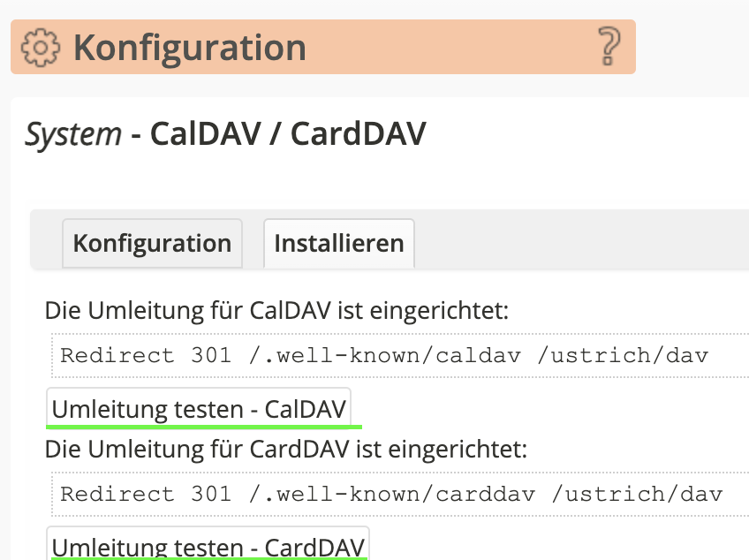Open help via the question mark icon
This screenshot has width=749, height=560.
tap(609, 46)
